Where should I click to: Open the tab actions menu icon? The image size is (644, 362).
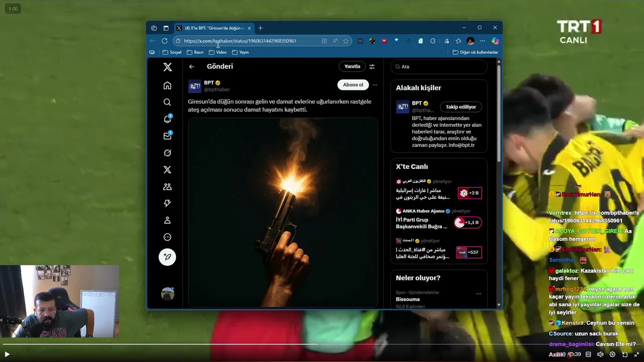(166, 28)
